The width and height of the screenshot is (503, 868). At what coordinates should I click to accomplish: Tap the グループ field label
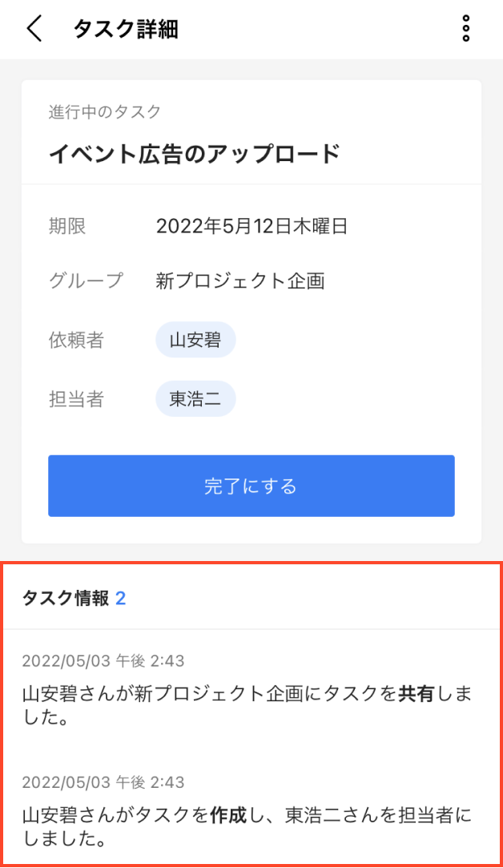[87, 281]
